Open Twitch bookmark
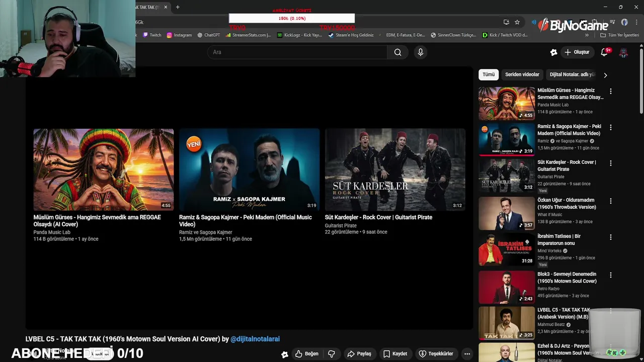This screenshot has height=362, width=644. tap(152, 35)
